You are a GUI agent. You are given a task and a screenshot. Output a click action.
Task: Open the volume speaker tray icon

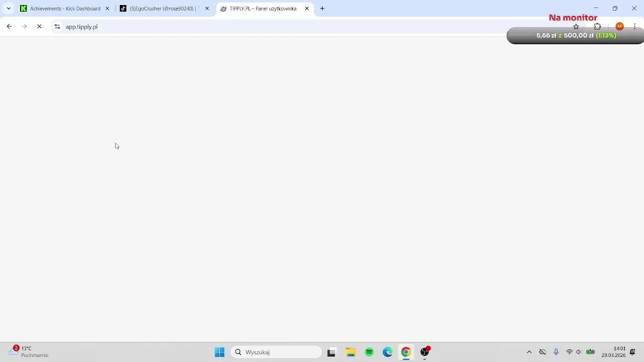[x=579, y=352]
